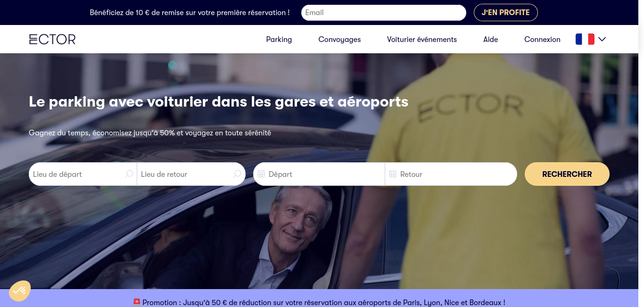The width and height of the screenshot is (644, 307).
Task: Click the J'EN PROFITE button
Action: coord(506,13)
